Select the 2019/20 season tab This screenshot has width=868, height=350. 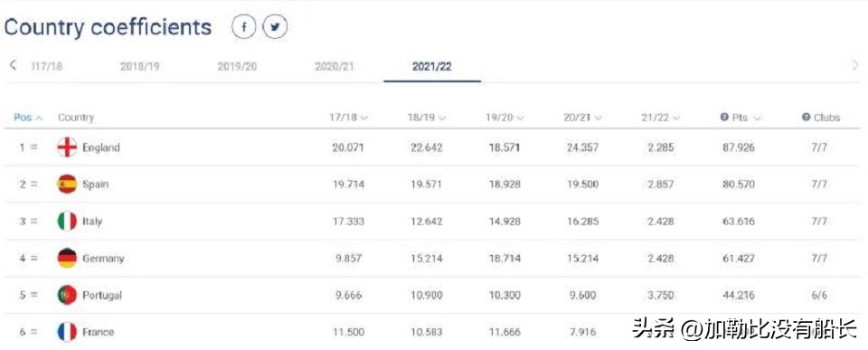(x=237, y=66)
